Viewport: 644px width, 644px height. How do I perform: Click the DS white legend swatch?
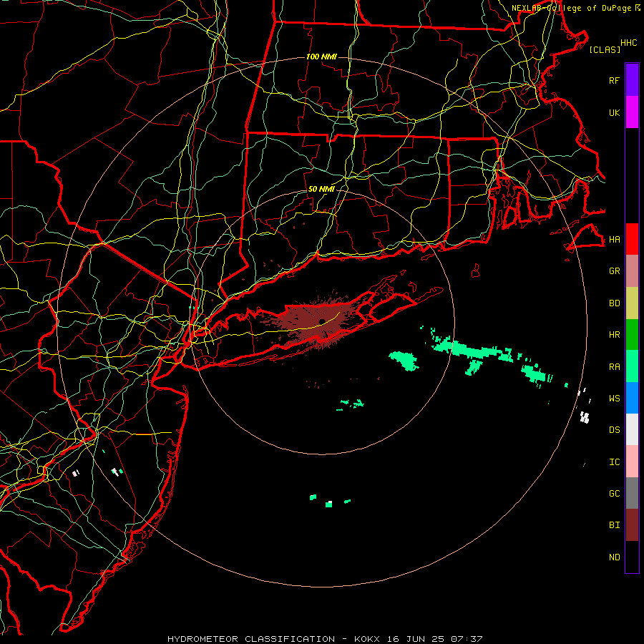point(632,429)
